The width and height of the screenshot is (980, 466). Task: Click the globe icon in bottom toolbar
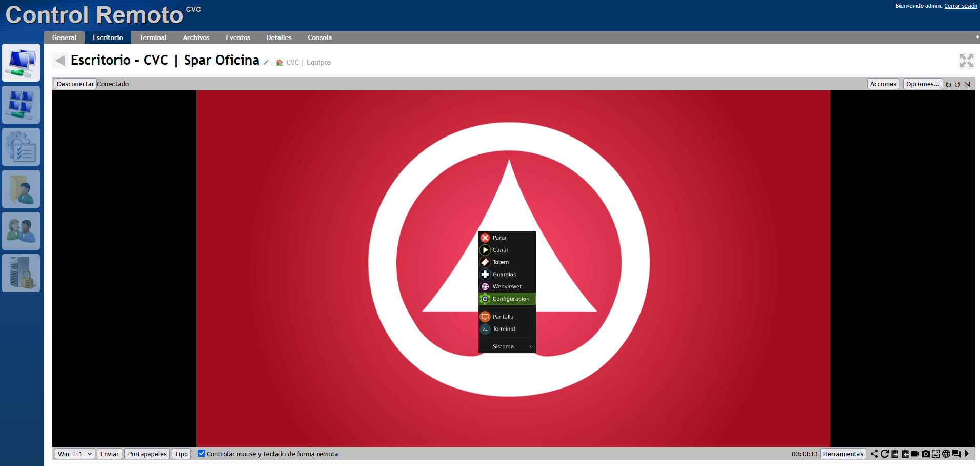click(946, 454)
